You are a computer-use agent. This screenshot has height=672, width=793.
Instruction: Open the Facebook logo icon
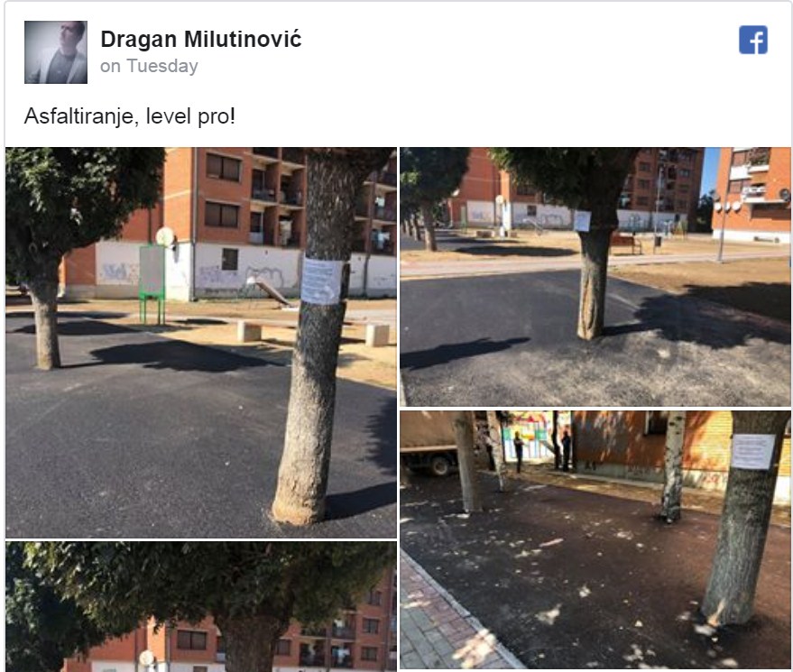click(753, 40)
